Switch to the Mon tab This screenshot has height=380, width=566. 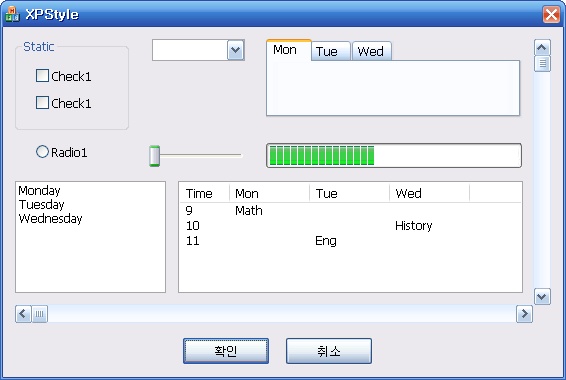click(x=288, y=50)
